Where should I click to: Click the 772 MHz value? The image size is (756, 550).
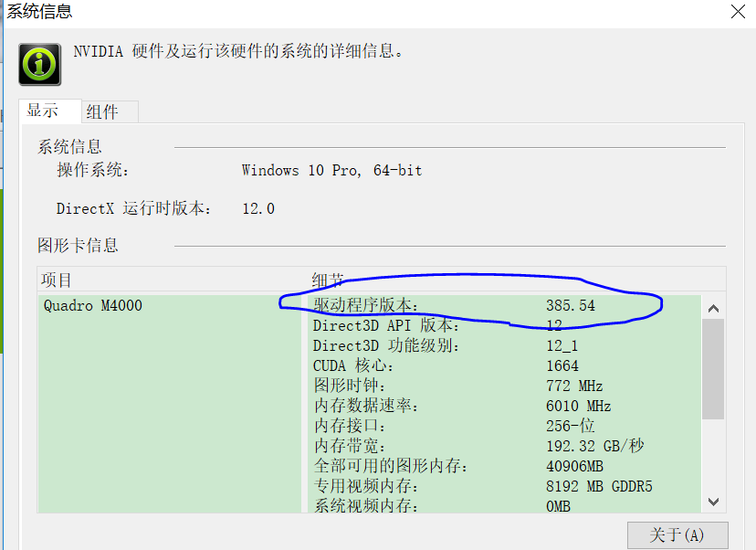[574, 386]
